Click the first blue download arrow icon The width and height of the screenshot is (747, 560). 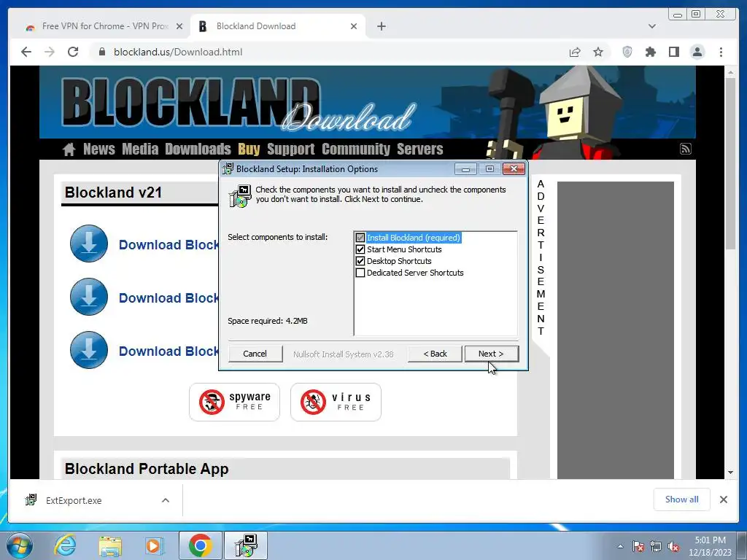89,244
